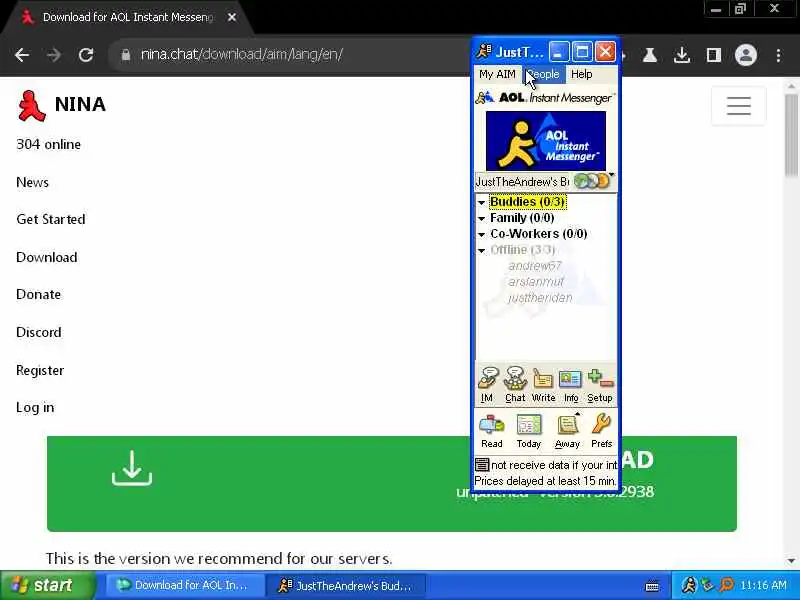Switch to Download for AOL taskbar button
The height and width of the screenshot is (600, 800).
tap(185, 585)
